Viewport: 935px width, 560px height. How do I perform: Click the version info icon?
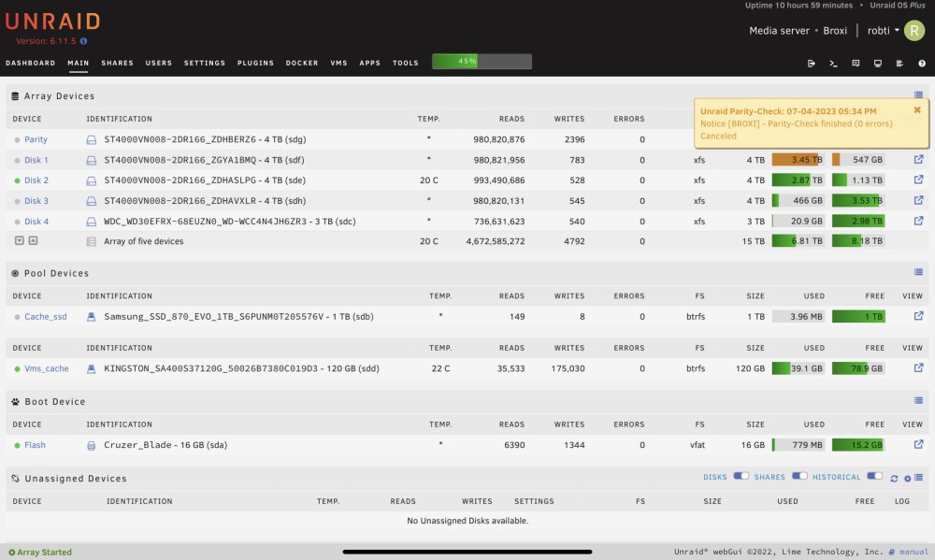pyautogui.click(x=83, y=41)
